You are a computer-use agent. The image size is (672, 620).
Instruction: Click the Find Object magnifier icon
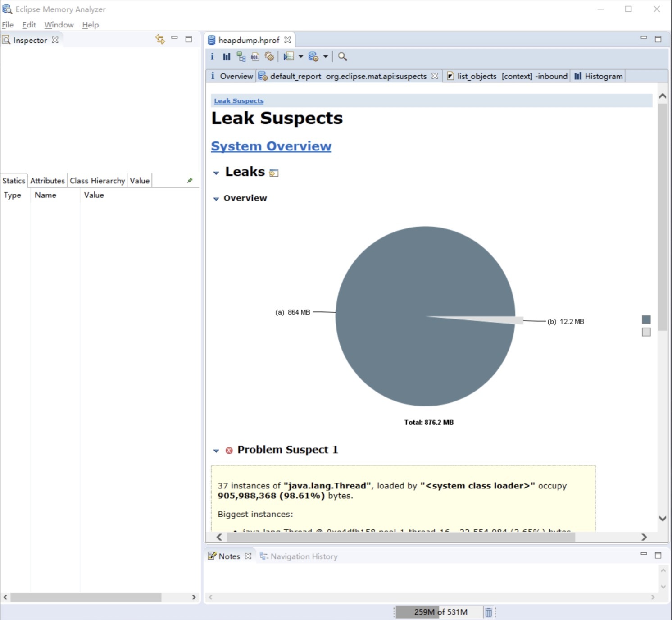click(x=342, y=57)
